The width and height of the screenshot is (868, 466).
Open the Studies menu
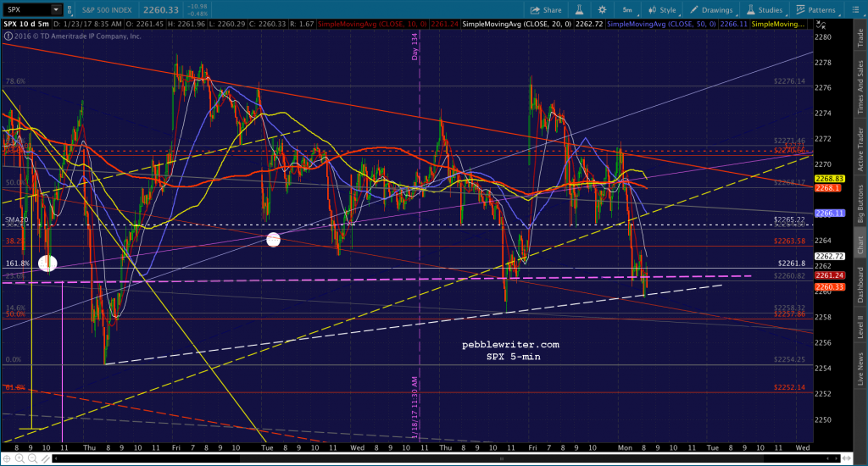coord(765,10)
